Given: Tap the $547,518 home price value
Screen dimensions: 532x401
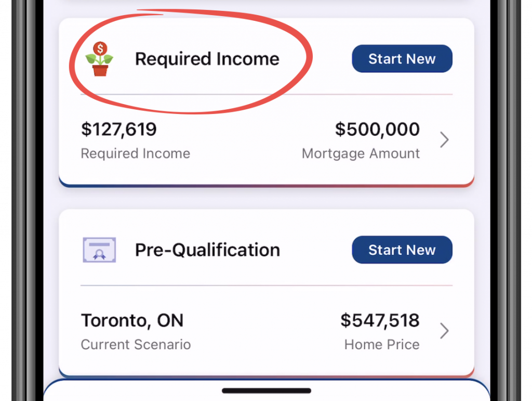Looking at the screenshot, I should pos(380,320).
